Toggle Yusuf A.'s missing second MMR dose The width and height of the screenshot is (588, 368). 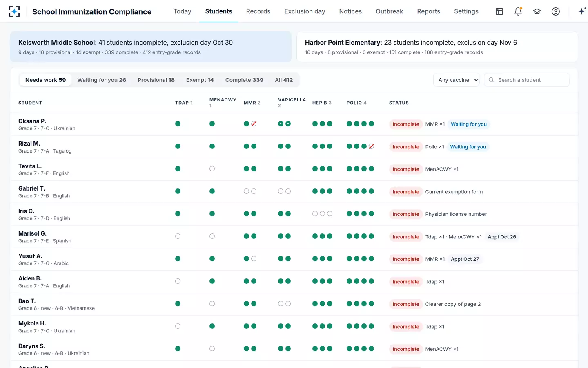pyautogui.click(x=254, y=259)
